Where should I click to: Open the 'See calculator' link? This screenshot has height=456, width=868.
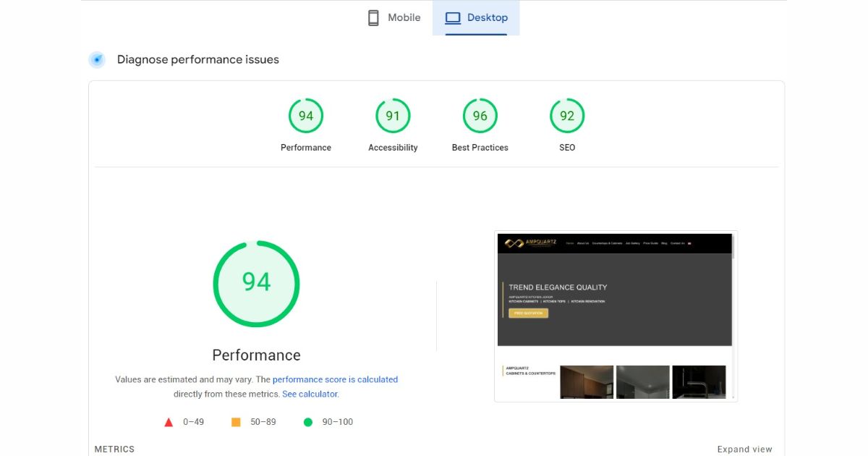(x=310, y=394)
